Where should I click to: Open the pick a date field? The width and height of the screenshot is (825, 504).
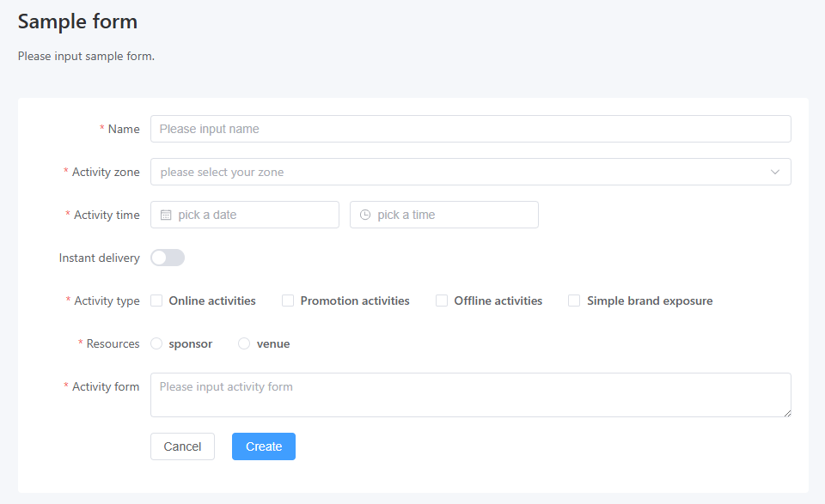245,215
